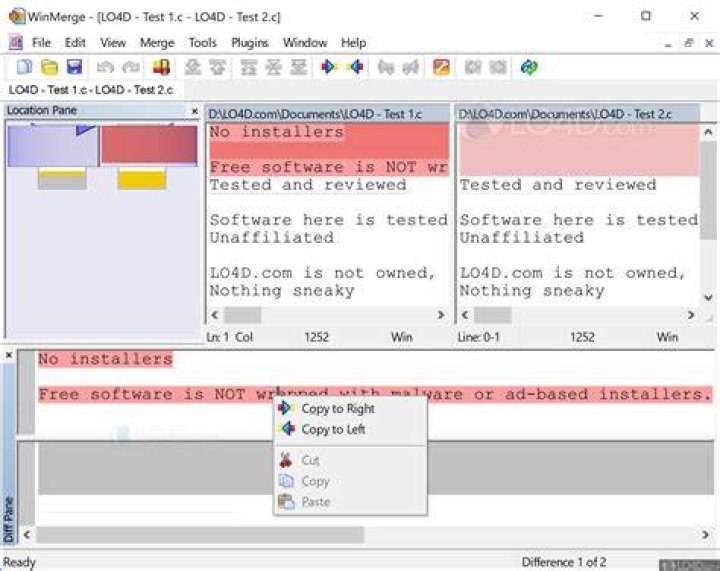Click Copy Right and Advance toolbar icon

point(386,67)
